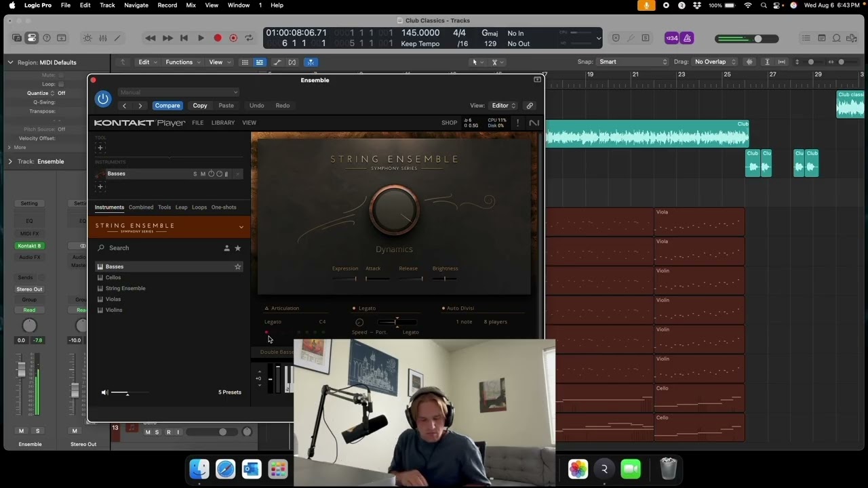Open the Tracks area Functions menu

pos(182,62)
